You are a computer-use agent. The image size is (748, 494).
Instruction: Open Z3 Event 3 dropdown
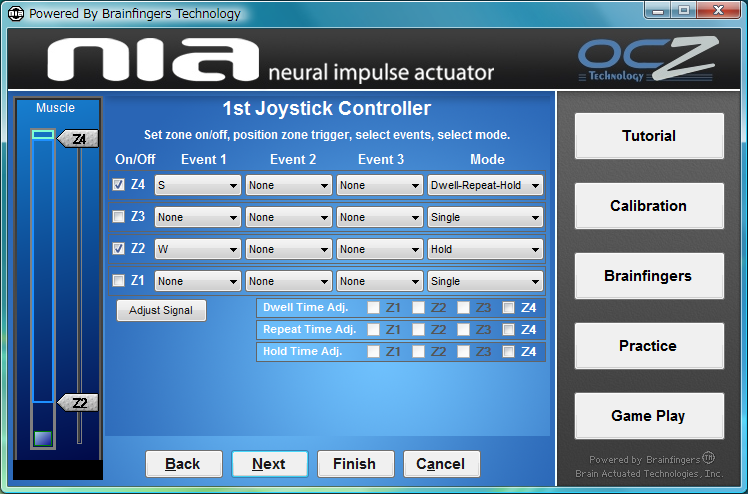point(380,217)
